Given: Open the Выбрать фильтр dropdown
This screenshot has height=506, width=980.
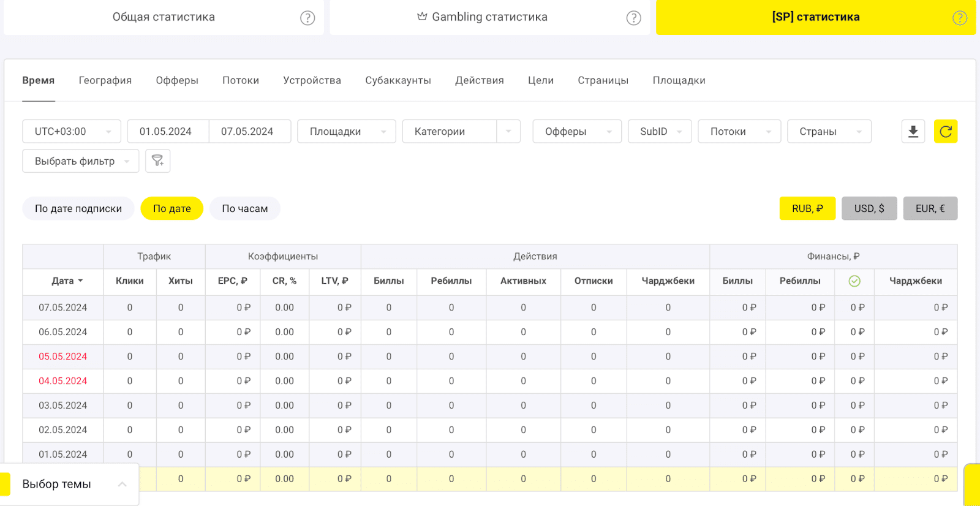Looking at the screenshot, I should (80, 161).
